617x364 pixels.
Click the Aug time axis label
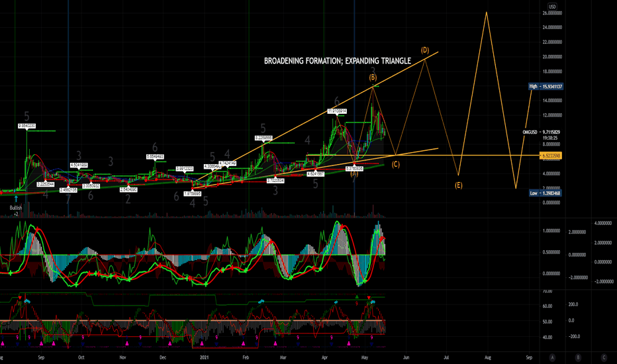[x=487, y=357]
